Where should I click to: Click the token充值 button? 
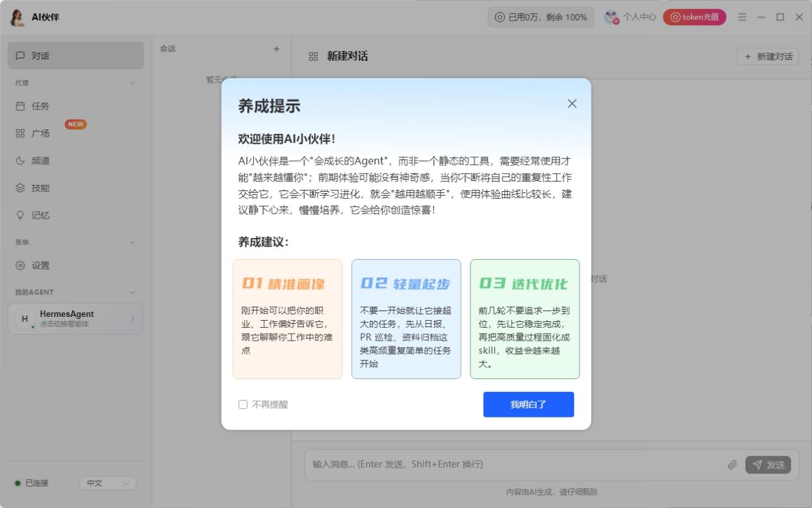pyautogui.click(x=695, y=17)
